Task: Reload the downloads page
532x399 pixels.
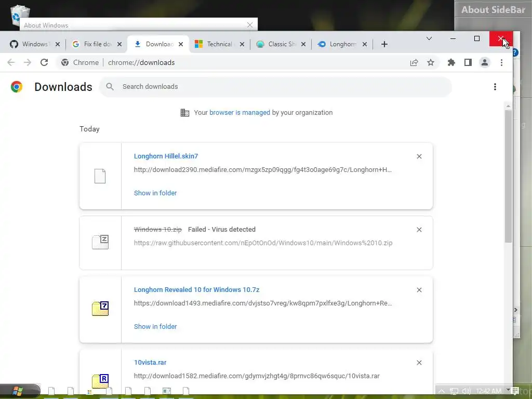Action: tap(44, 62)
